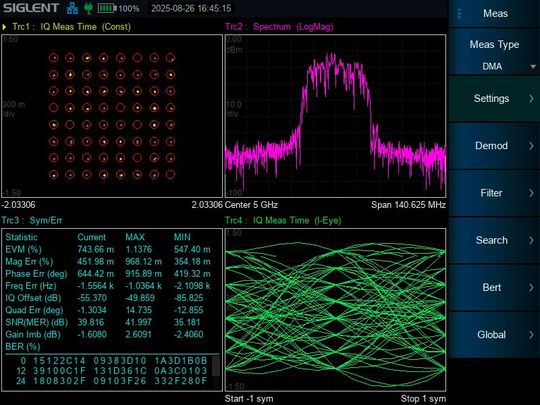Image resolution: width=540 pixels, height=405 pixels.
Task: Click the Phase Err current value 644.42 m
Action: pyautogui.click(x=95, y=274)
